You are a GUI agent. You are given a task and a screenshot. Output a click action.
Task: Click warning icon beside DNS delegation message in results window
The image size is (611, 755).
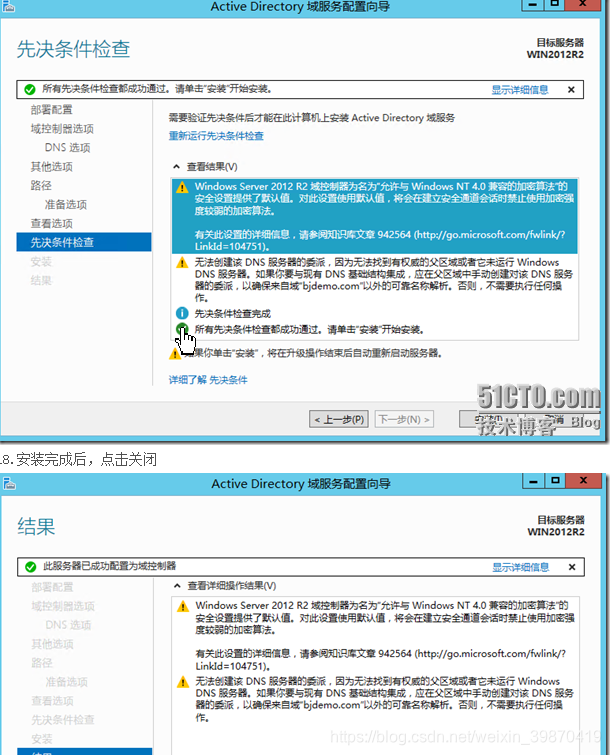click(x=183, y=682)
